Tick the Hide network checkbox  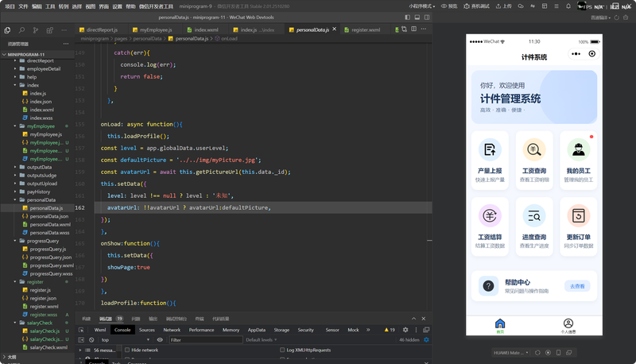click(x=127, y=350)
